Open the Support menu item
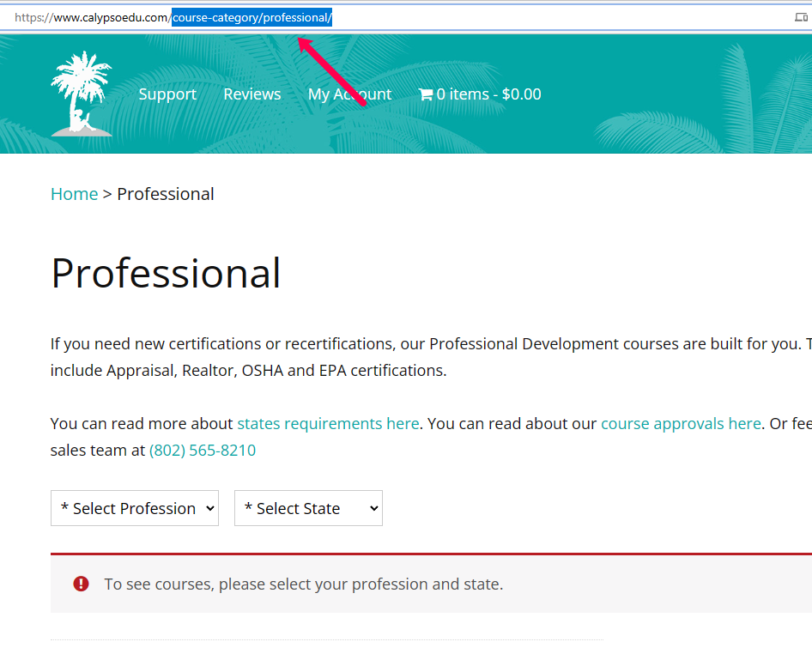 click(x=167, y=94)
